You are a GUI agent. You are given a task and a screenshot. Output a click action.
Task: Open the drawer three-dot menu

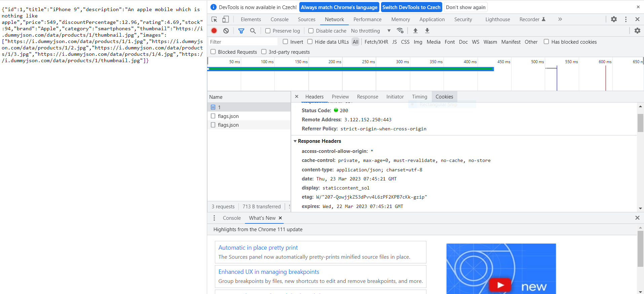click(214, 218)
